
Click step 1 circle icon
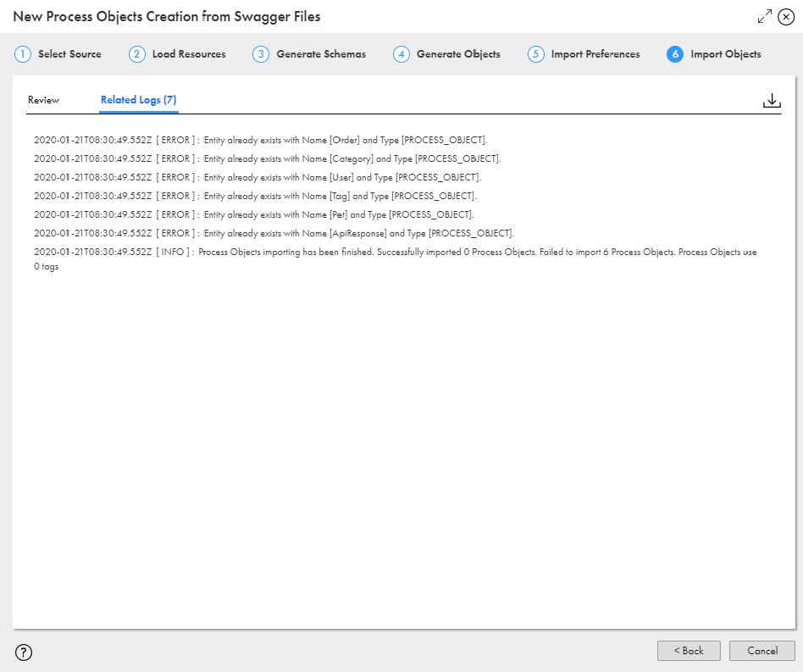coord(23,54)
